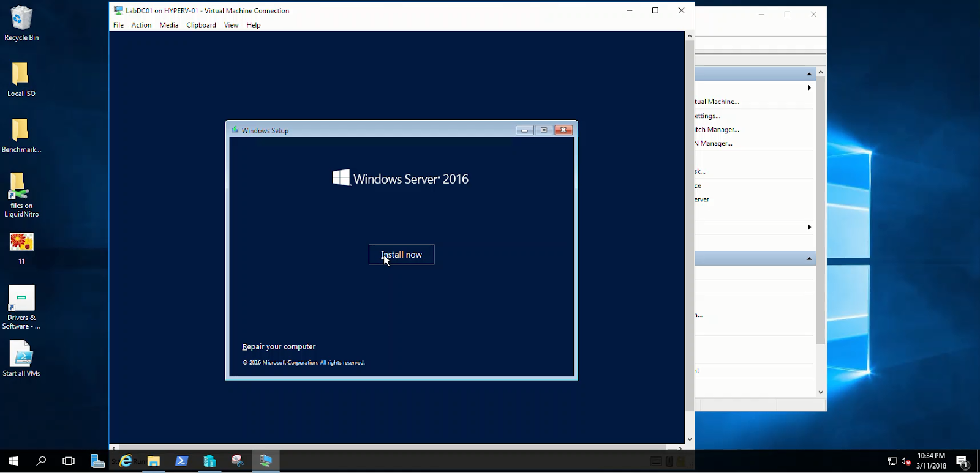Open the LabDC01 window system icon
The height and width of the screenshot is (473, 980).
tap(118, 10)
